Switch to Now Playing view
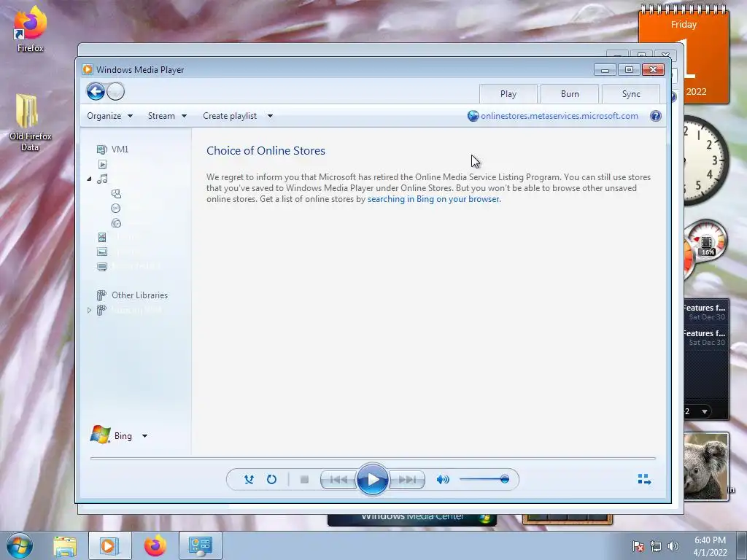Image resolution: width=747 pixels, height=560 pixels. pos(644,479)
